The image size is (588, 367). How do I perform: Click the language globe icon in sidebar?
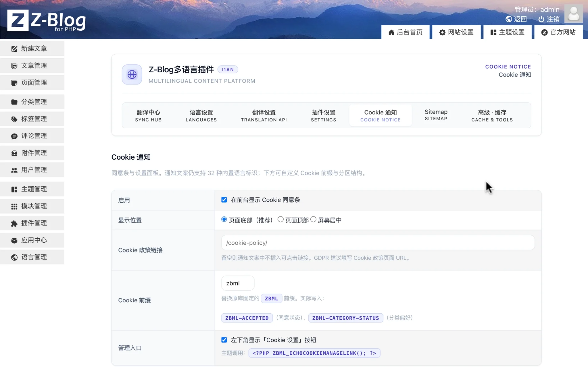tap(14, 257)
